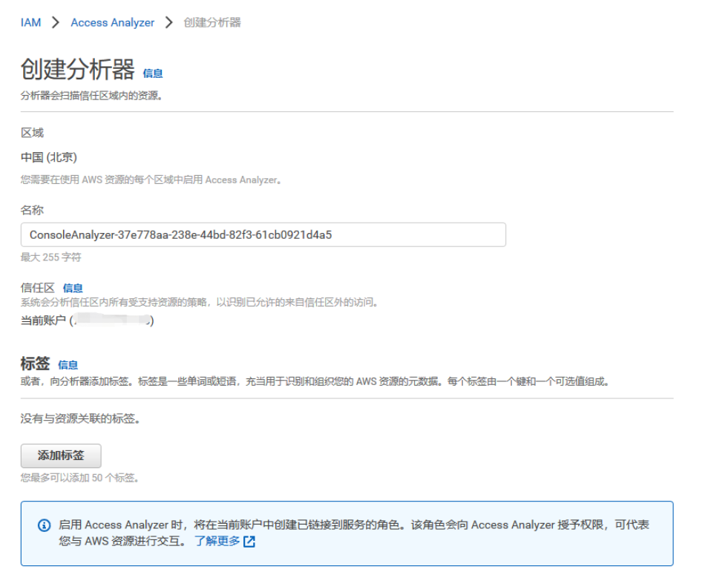The image size is (728, 575).
Task: Click the 区域 label
Action: coord(32,133)
